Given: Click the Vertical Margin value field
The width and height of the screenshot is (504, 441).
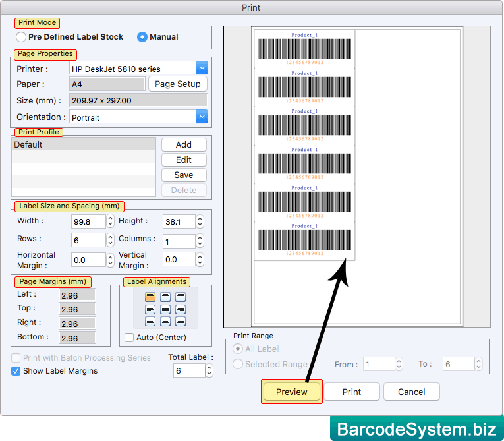Looking at the screenshot, I should [179, 259].
